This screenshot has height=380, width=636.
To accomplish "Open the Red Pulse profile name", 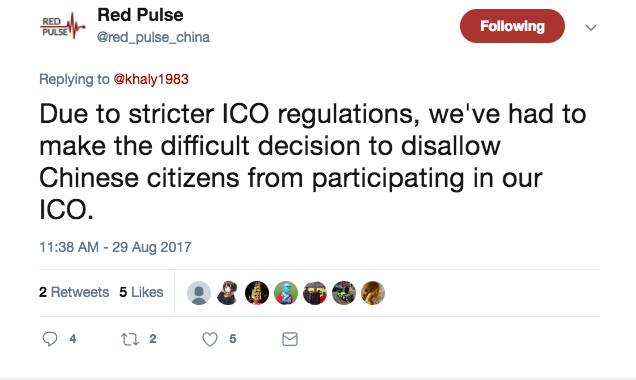I will [x=140, y=15].
